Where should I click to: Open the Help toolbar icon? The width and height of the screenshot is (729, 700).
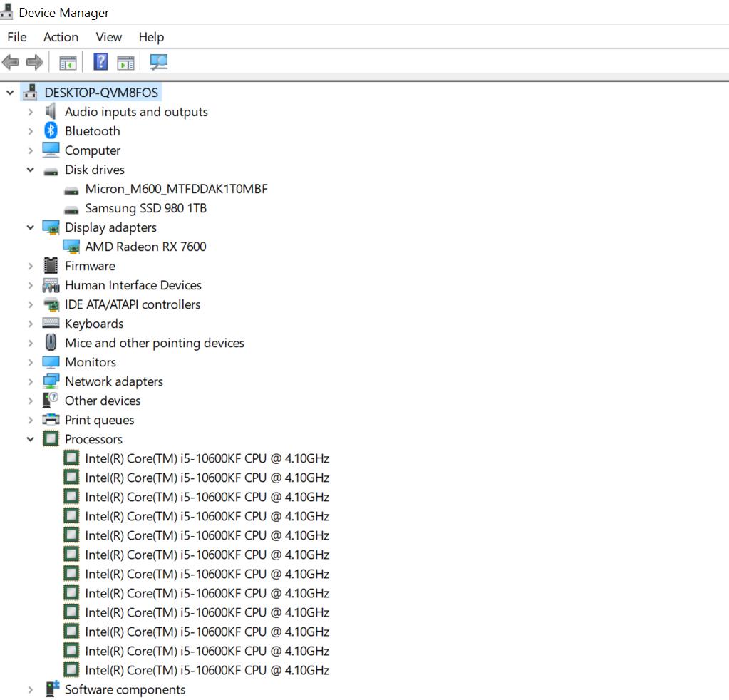(x=100, y=62)
